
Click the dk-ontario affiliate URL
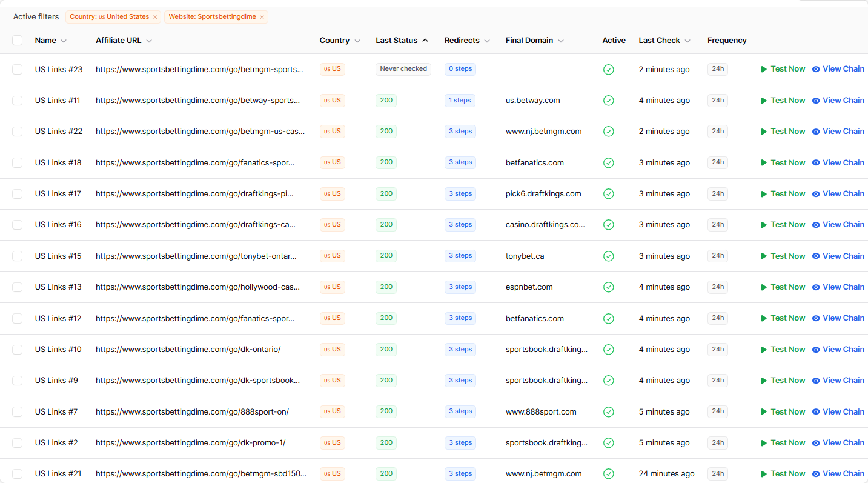[x=188, y=350]
